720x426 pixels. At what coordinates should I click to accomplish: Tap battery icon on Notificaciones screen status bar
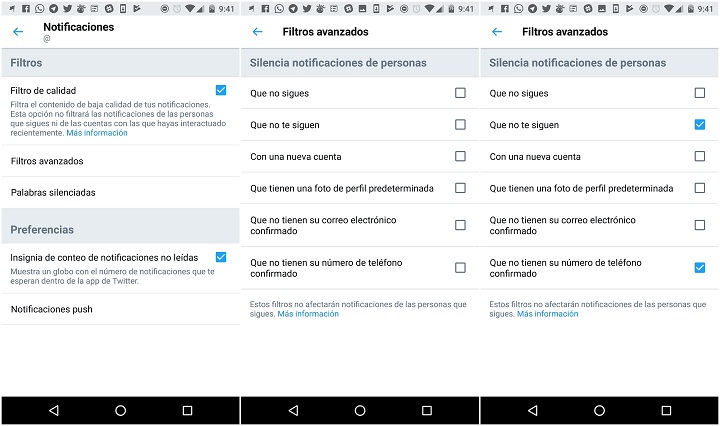(212, 9)
